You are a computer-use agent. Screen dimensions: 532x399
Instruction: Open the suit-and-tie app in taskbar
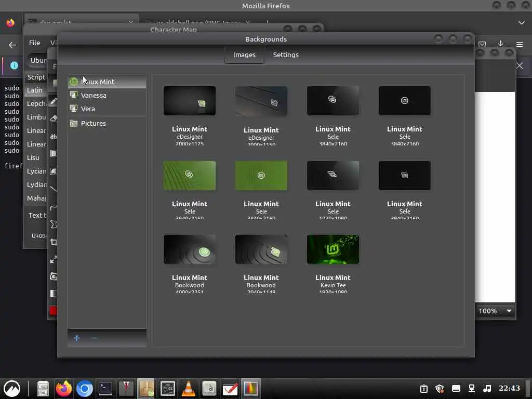pos(126,389)
